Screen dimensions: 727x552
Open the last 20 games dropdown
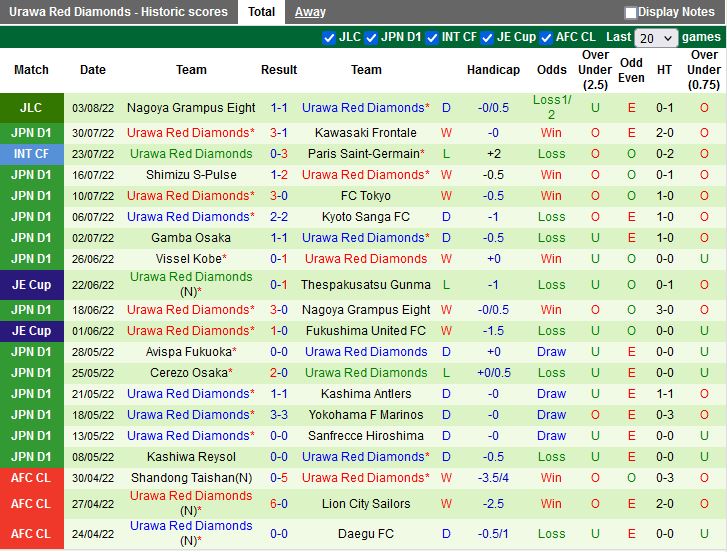click(x=656, y=38)
